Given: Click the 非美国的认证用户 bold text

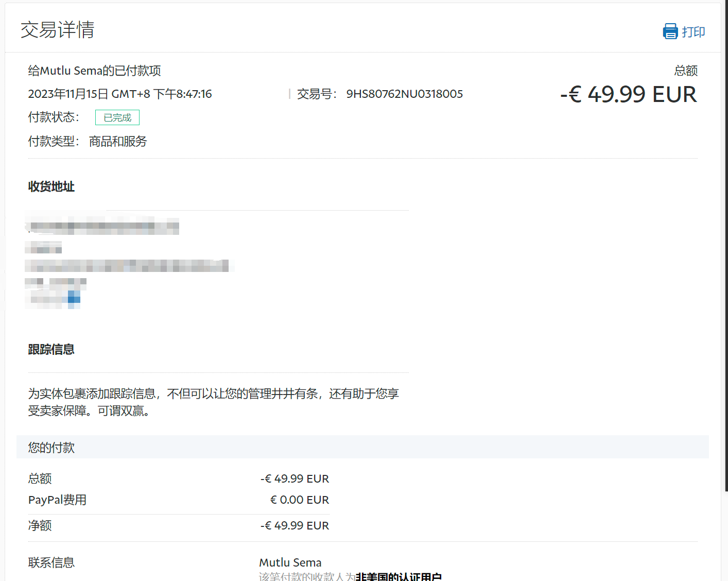Looking at the screenshot, I should pos(398,576).
